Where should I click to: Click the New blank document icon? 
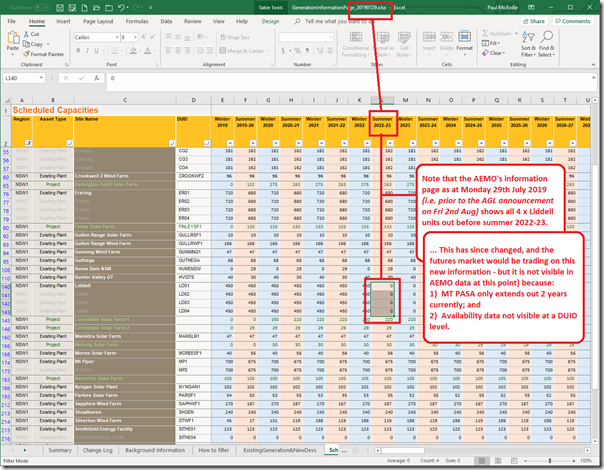[x=84, y=7]
